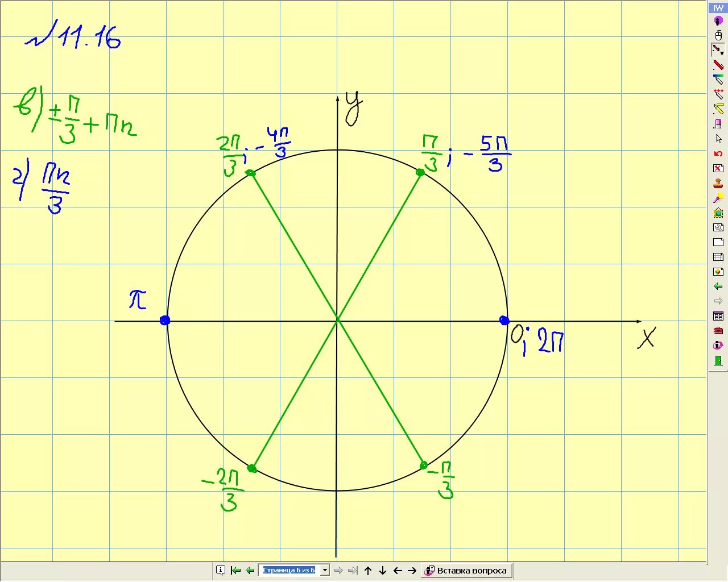728x582 pixels.
Task: Click the pink circular info icon near toolbar bottom
Action: 718,346
